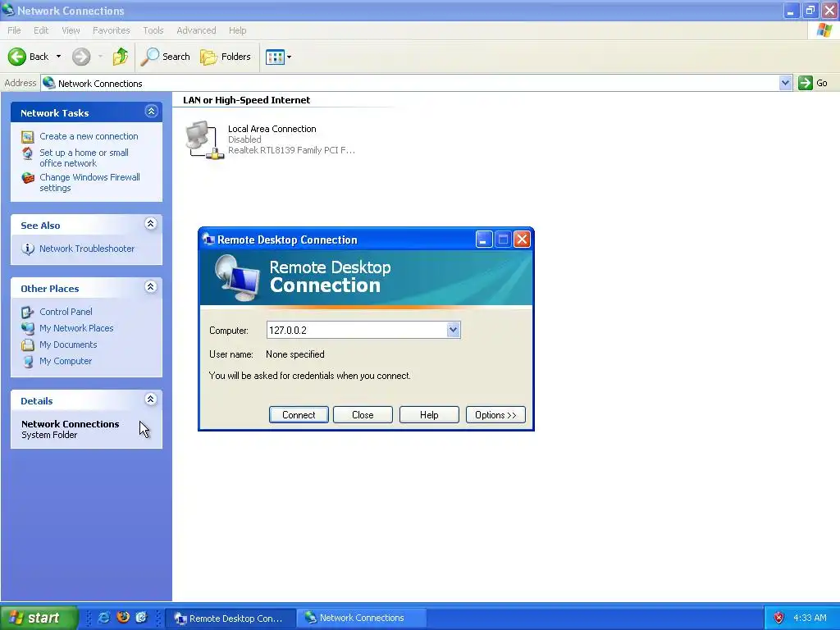
Task: Launch Firefox from Quick Launch
Action: pos(123,618)
